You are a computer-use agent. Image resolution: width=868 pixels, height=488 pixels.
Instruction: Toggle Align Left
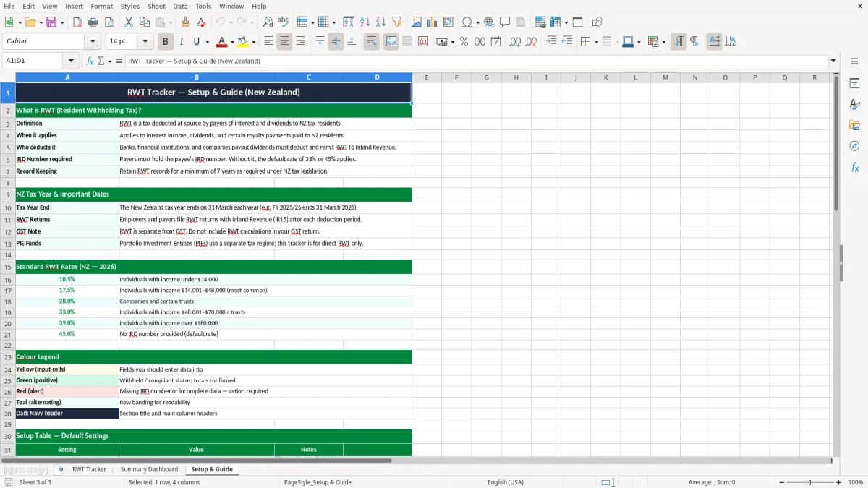(x=268, y=42)
